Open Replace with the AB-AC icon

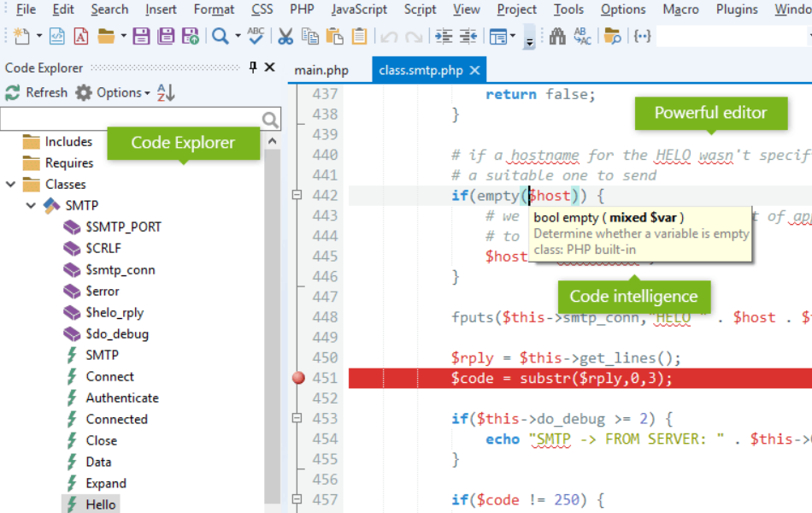pyautogui.click(x=582, y=36)
